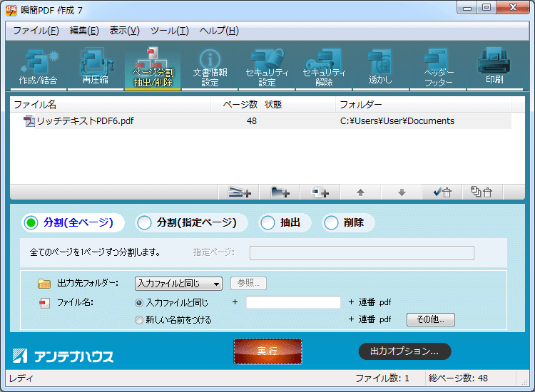Choose 新しい名前をつける radio button
The height and width of the screenshot is (392, 535).
pyautogui.click(x=139, y=320)
